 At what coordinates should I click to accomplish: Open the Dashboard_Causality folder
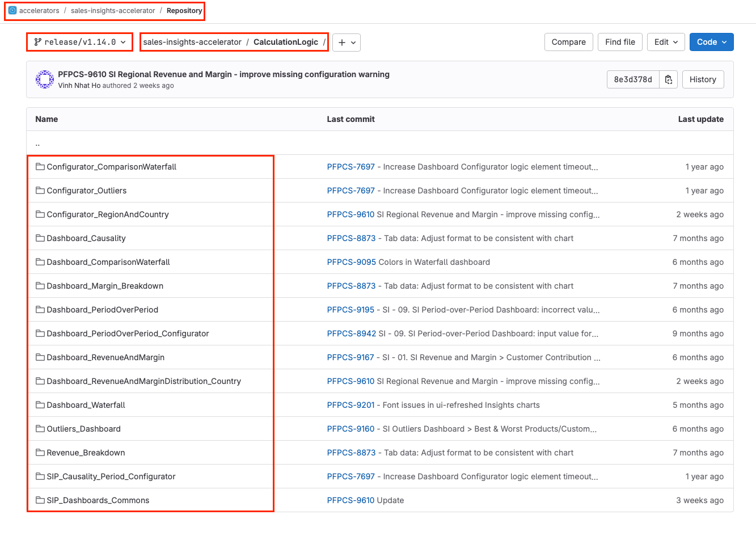pos(86,238)
